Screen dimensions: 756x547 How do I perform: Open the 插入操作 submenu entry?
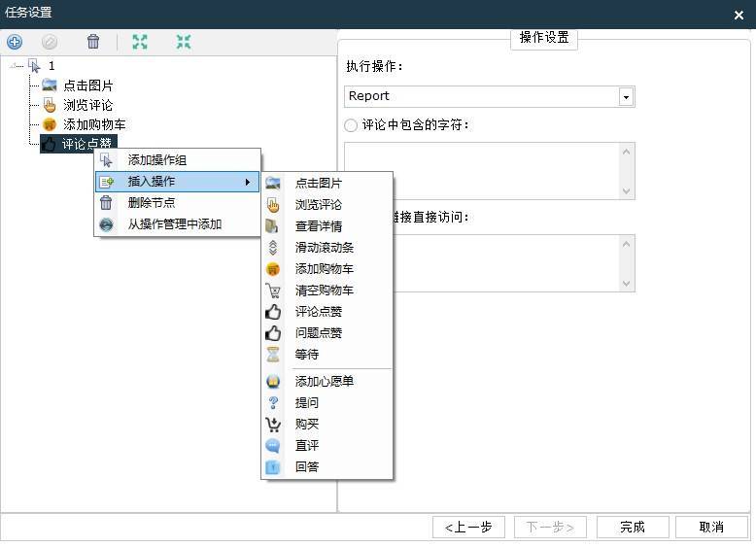click(178, 182)
